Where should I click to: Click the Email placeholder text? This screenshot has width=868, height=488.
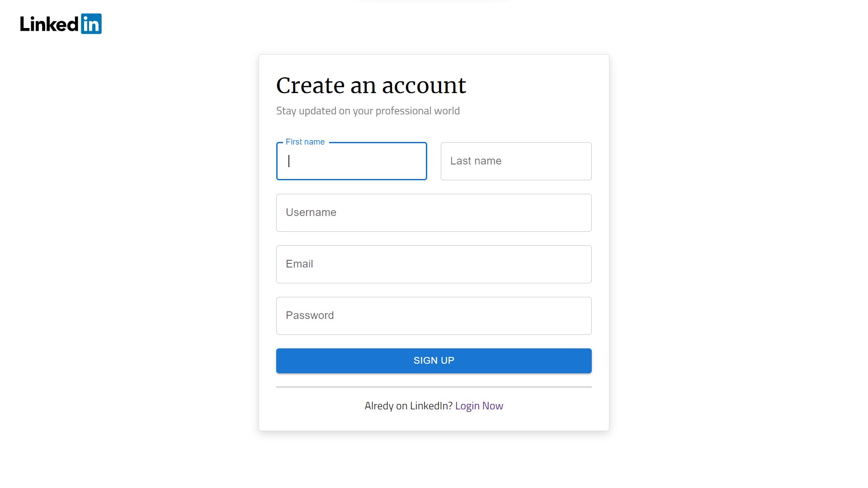(299, 264)
